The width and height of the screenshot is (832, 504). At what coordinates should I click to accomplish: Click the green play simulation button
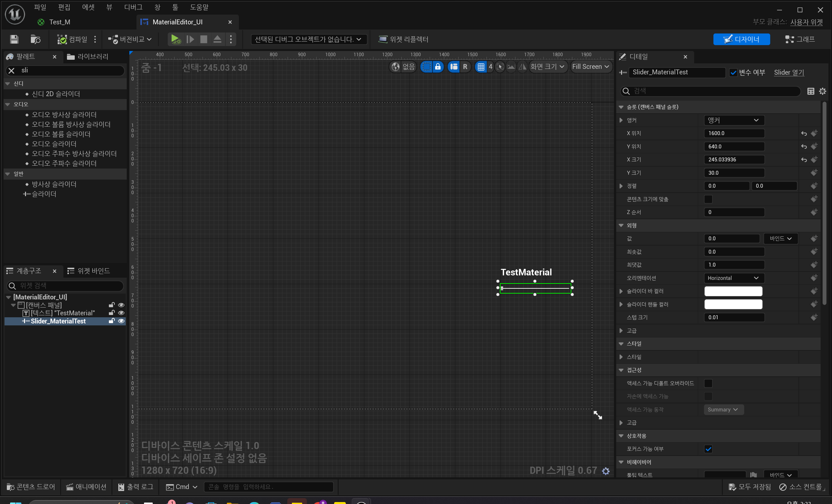click(x=175, y=40)
